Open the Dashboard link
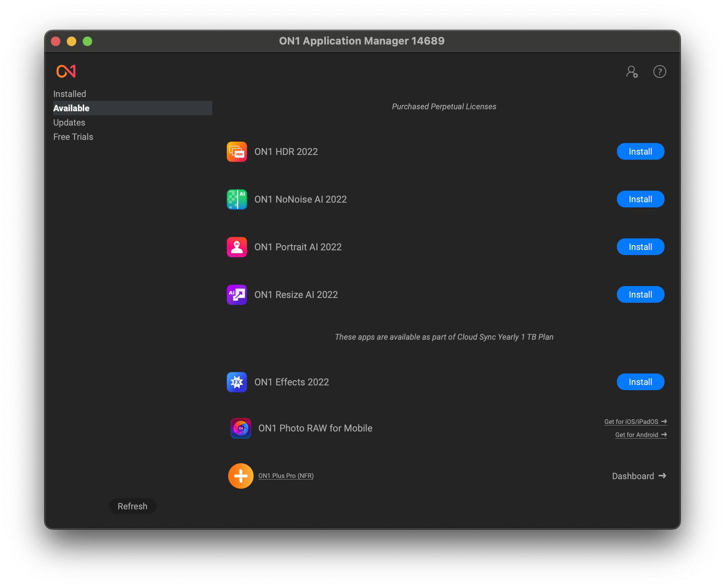The height and width of the screenshot is (588, 725). click(639, 476)
